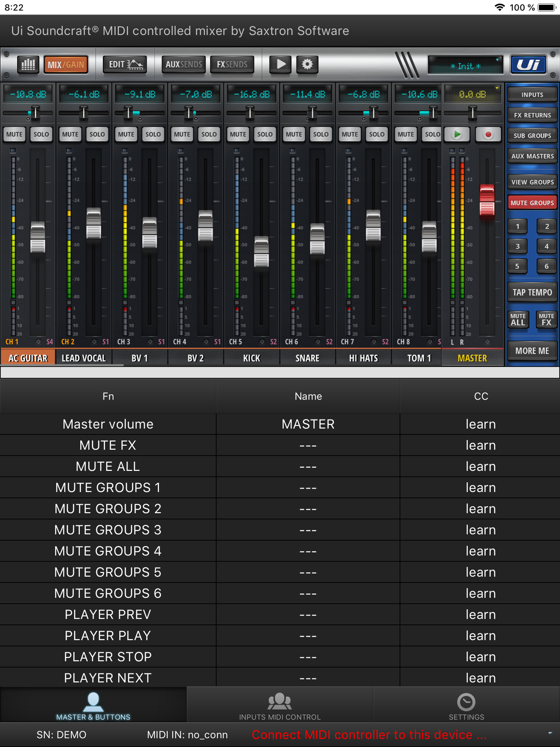The image size is (560, 747).
Task: Open the Init snapshot dropdown
Action: [465, 66]
